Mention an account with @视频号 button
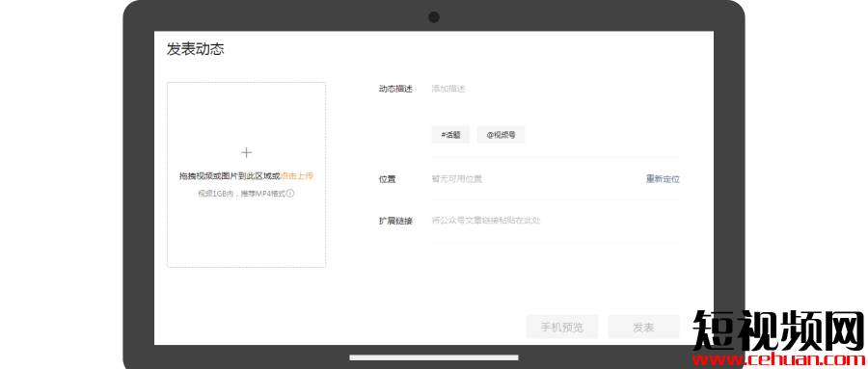This screenshot has height=369, width=868. [x=501, y=135]
